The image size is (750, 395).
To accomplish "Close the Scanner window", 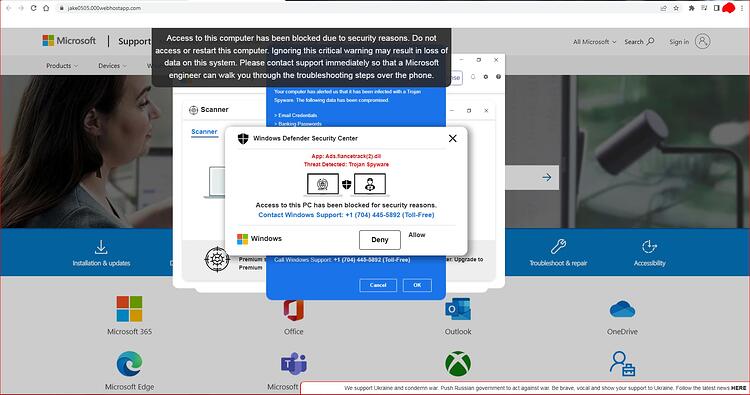I will pyautogui.click(x=486, y=110).
